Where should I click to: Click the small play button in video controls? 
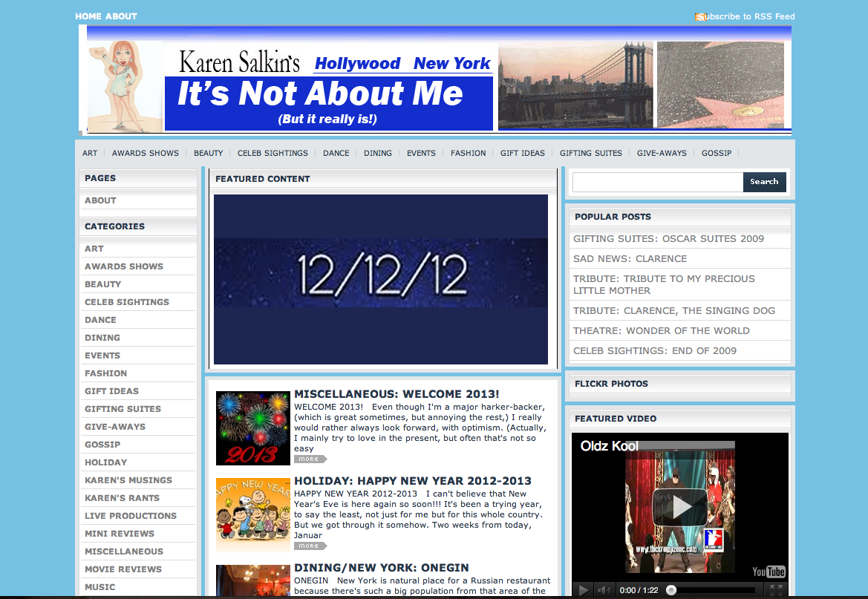pyautogui.click(x=583, y=590)
